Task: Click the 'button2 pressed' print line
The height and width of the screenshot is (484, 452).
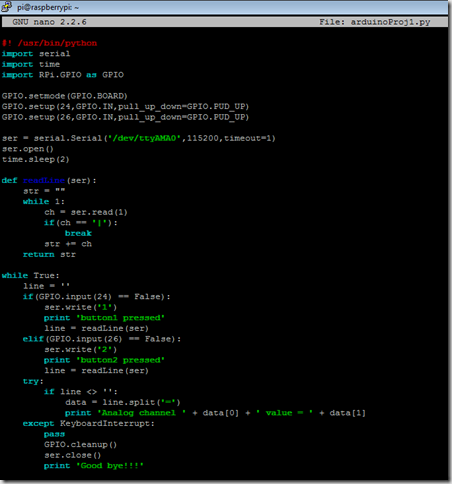Action: (x=104, y=360)
